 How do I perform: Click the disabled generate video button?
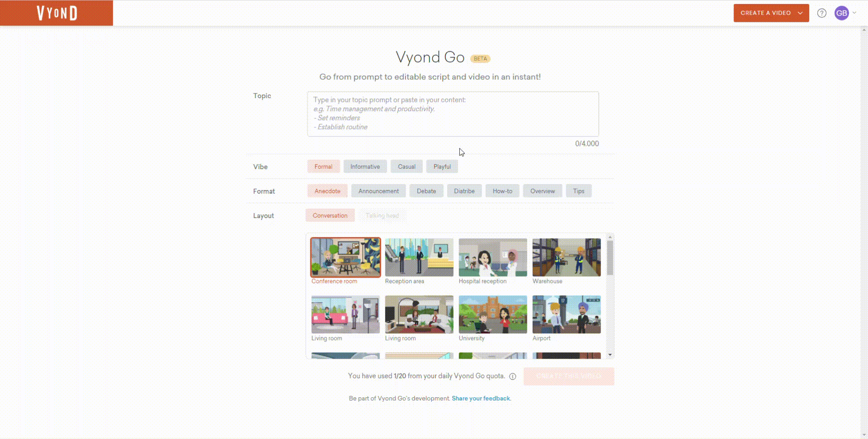tap(569, 376)
